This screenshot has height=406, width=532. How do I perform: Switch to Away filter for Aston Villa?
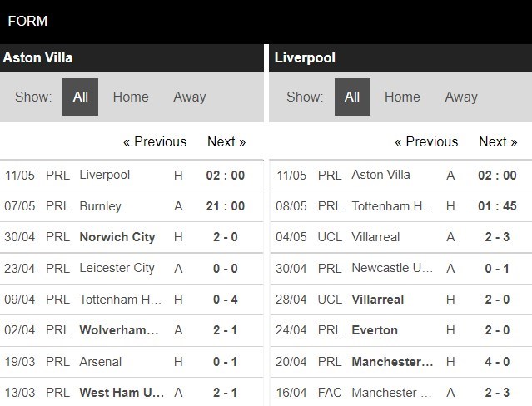tap(189, 97)
